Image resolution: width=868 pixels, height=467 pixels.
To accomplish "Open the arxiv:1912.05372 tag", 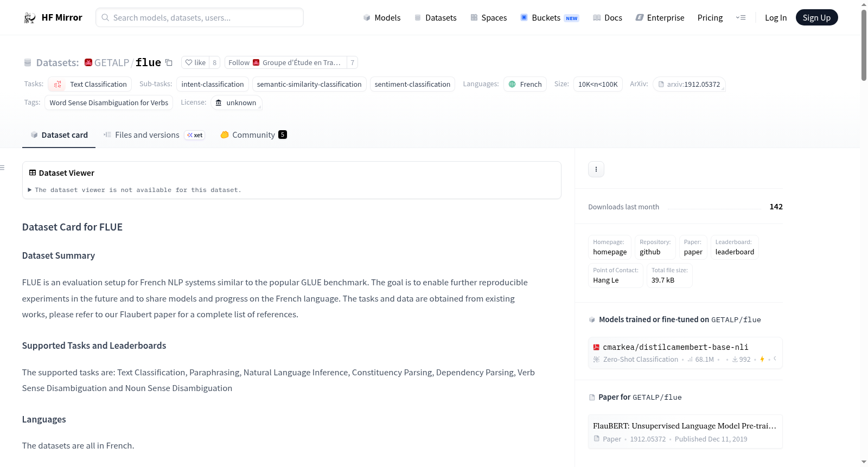I will pyautogui.click(x=689, y=84).
